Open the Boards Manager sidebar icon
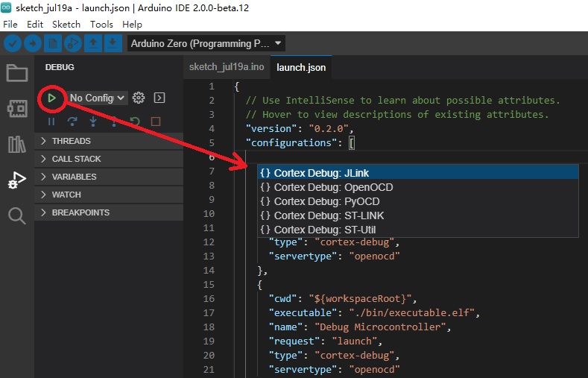 (17, 109)
